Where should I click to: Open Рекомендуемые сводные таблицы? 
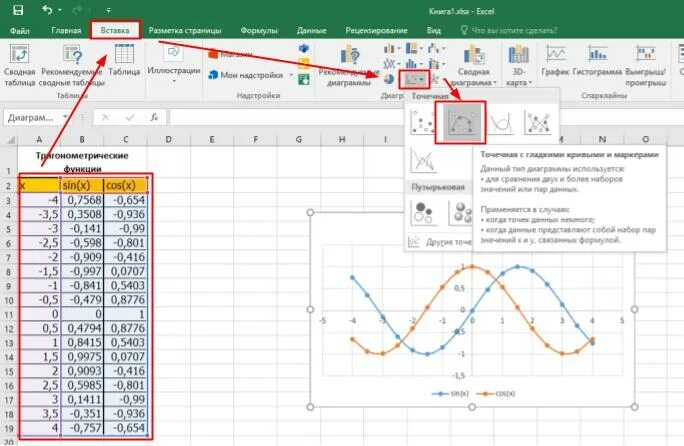click(72, 65)
